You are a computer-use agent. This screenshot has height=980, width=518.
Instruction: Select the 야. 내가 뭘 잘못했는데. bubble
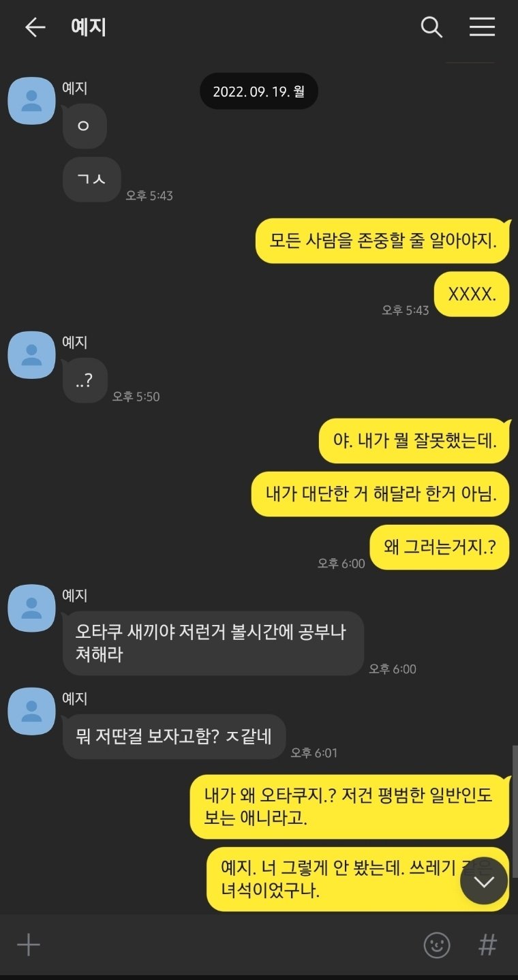pyautogui.click(x=414, y=441)
